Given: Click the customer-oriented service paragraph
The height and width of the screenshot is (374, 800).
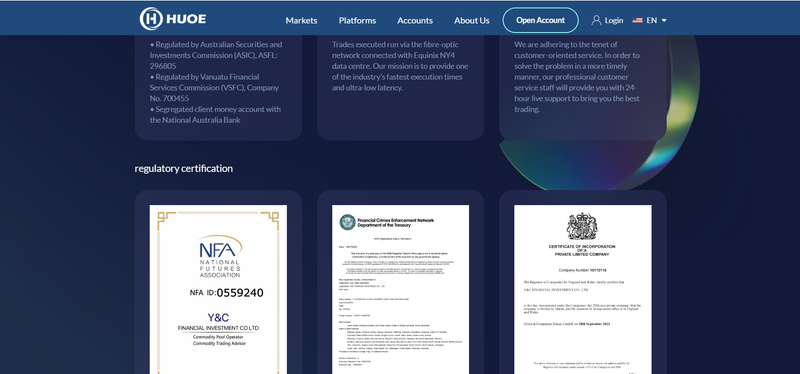Looking at the screenshot, I should coord(577,77).
